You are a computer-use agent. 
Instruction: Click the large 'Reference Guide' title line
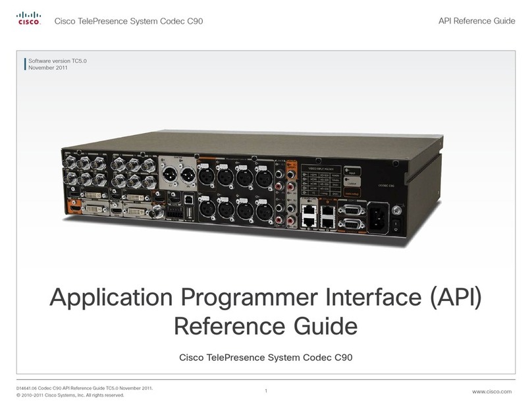(265, 326)
